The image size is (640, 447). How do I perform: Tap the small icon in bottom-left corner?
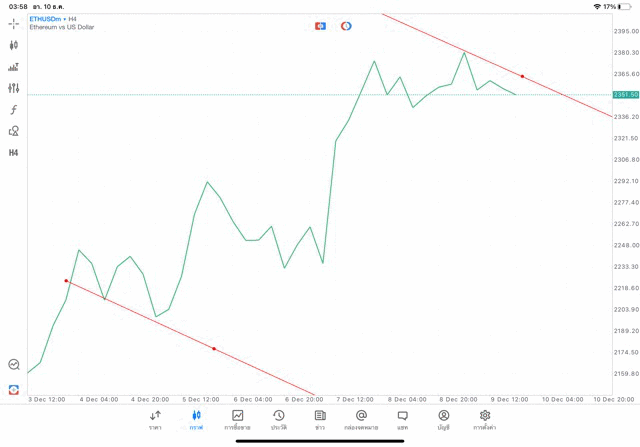tap(14, 389)
